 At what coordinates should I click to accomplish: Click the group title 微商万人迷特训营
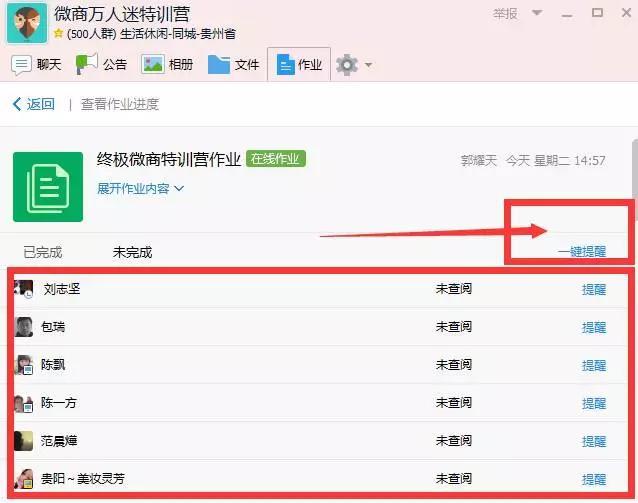click(122, 14)
